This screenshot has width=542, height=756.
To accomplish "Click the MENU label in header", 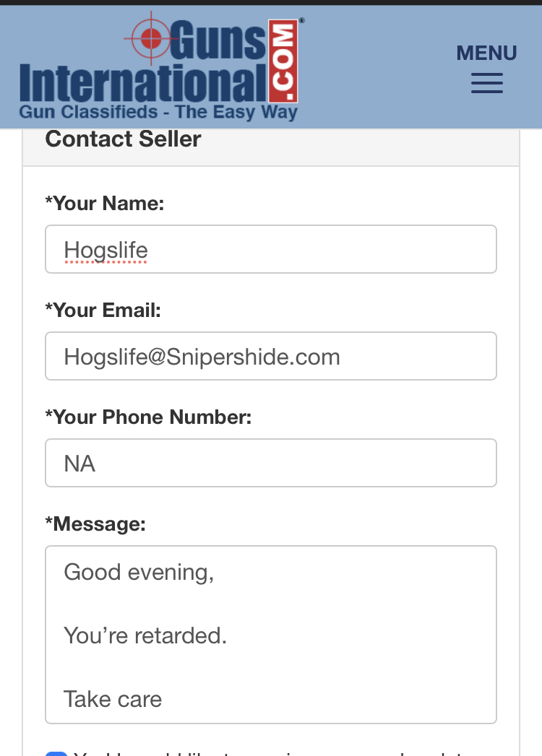I will coord(486,53).
